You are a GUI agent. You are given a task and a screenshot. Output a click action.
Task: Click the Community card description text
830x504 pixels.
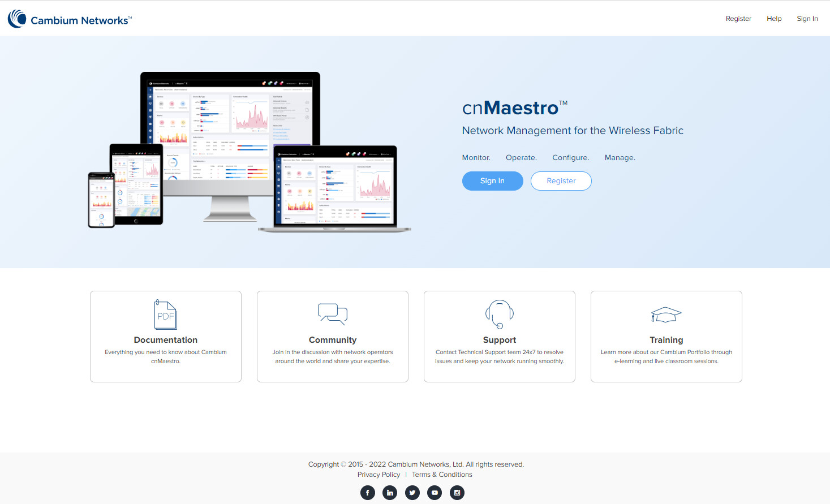coord(333,356)
